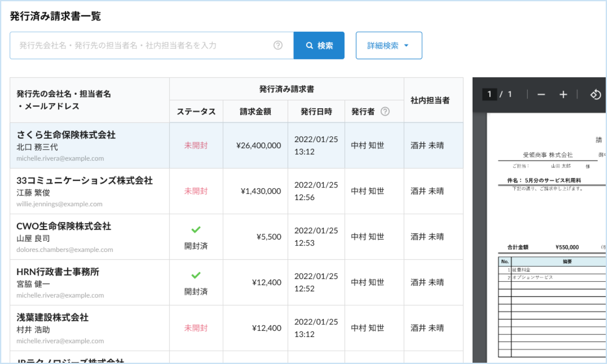
Task: Click the ステータス column header
Action: tap(196, 111)
